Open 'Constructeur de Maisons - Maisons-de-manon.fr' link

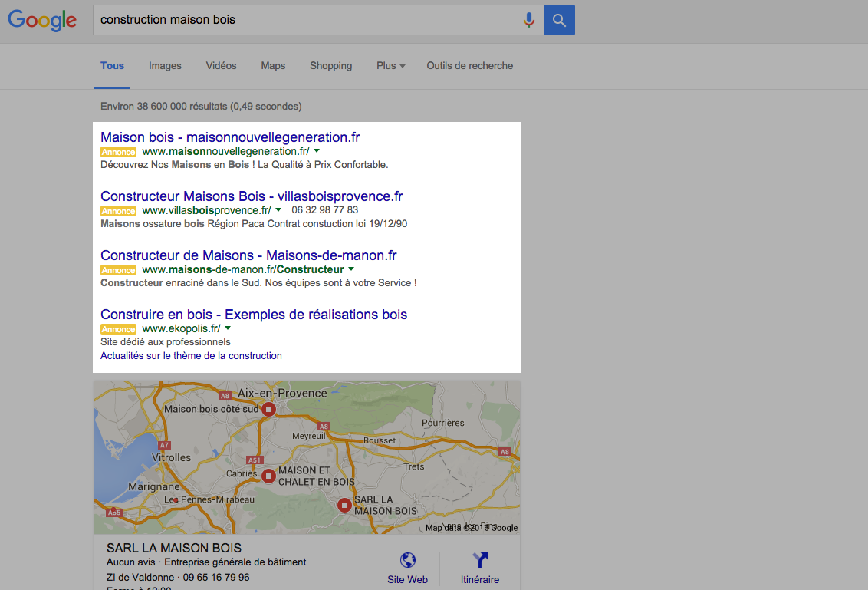point(248,255)
